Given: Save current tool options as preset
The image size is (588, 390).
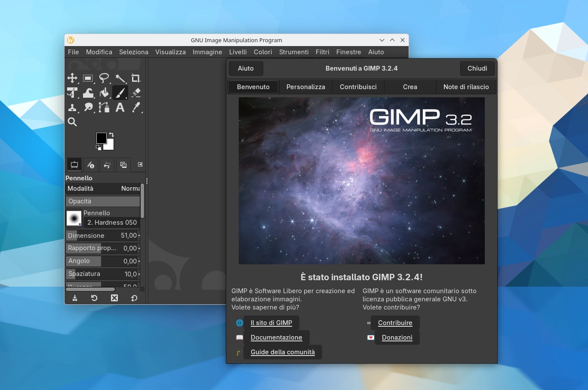Looking at the screenshot, I should pos(75,297).
